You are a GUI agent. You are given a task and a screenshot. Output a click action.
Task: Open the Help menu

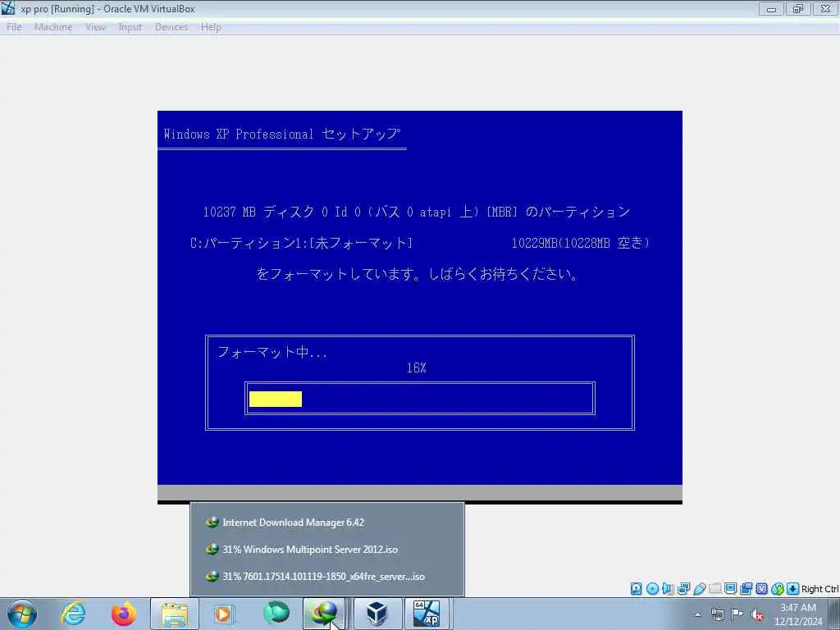211,27
